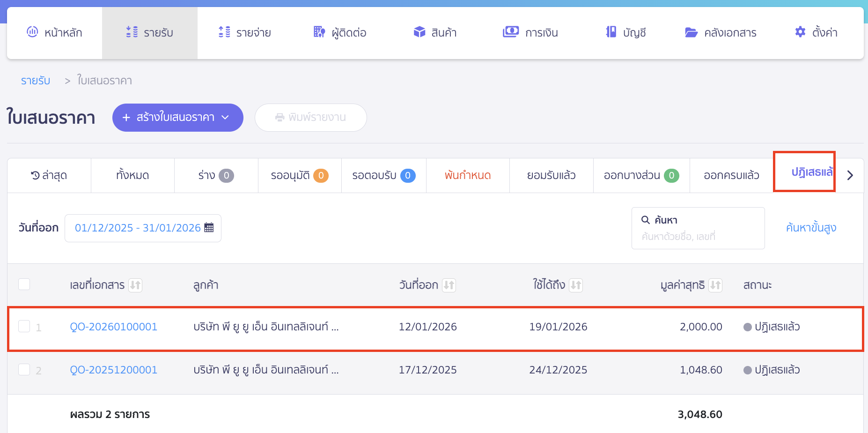Check the box for QO-20251200001 row

[24, 370]
